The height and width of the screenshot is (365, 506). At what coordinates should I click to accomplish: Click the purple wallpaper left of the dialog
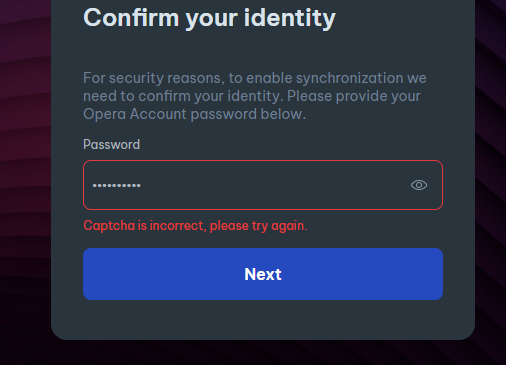25,167
